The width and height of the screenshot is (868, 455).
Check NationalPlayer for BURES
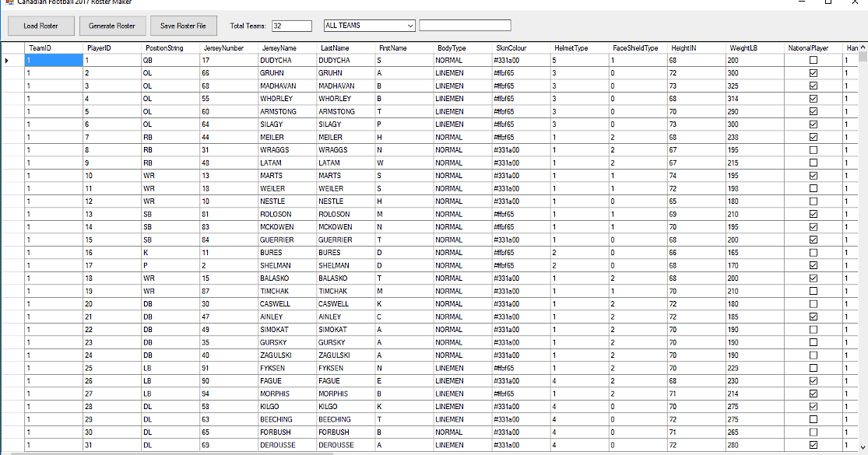[814, 253]
